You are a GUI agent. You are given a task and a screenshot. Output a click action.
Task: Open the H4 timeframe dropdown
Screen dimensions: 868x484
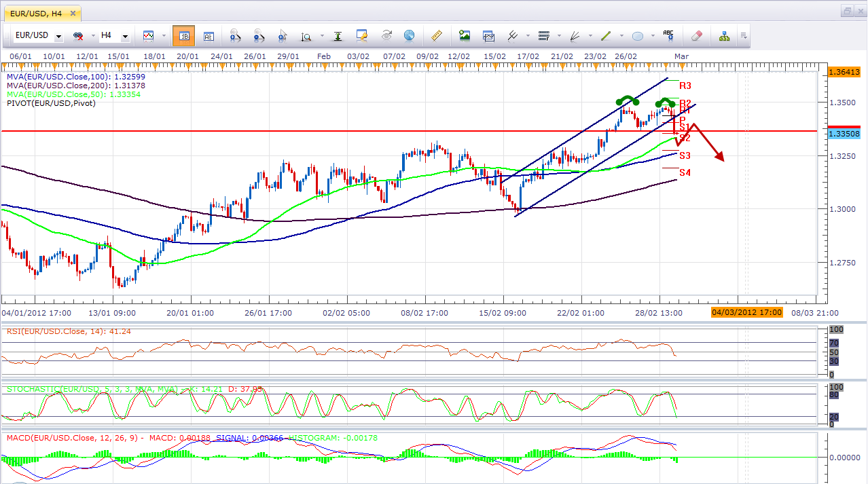pos(126,36)
